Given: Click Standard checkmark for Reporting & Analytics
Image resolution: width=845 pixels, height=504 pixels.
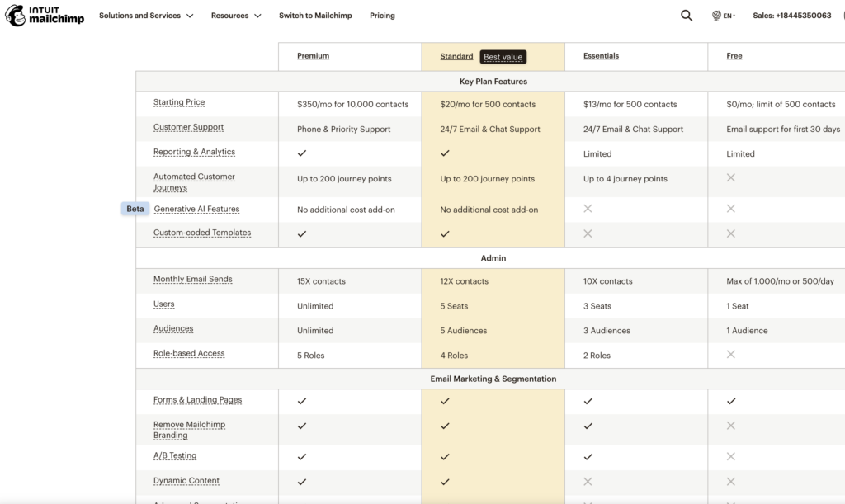Looking at the screenshot, I should pyautogui.click(x=445, y=153).
